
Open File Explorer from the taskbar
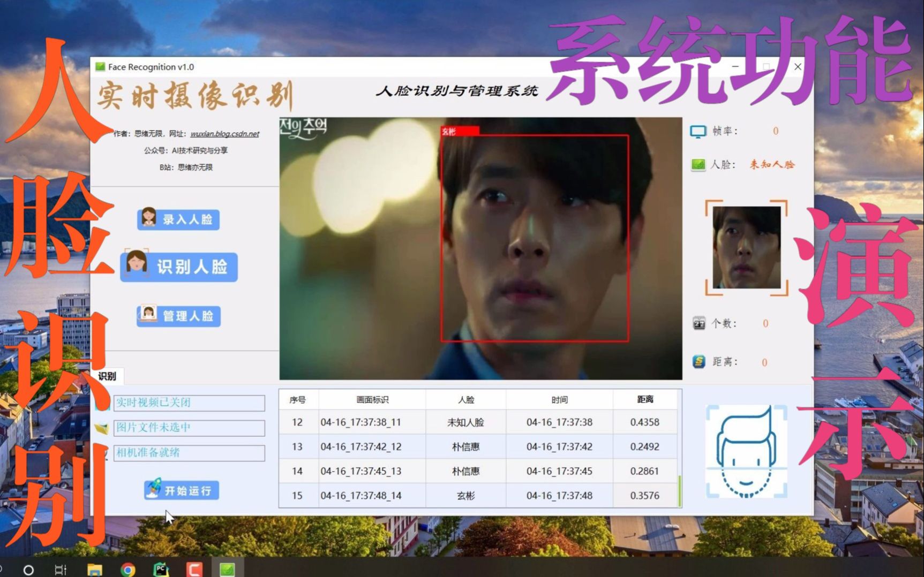point(95,570)
